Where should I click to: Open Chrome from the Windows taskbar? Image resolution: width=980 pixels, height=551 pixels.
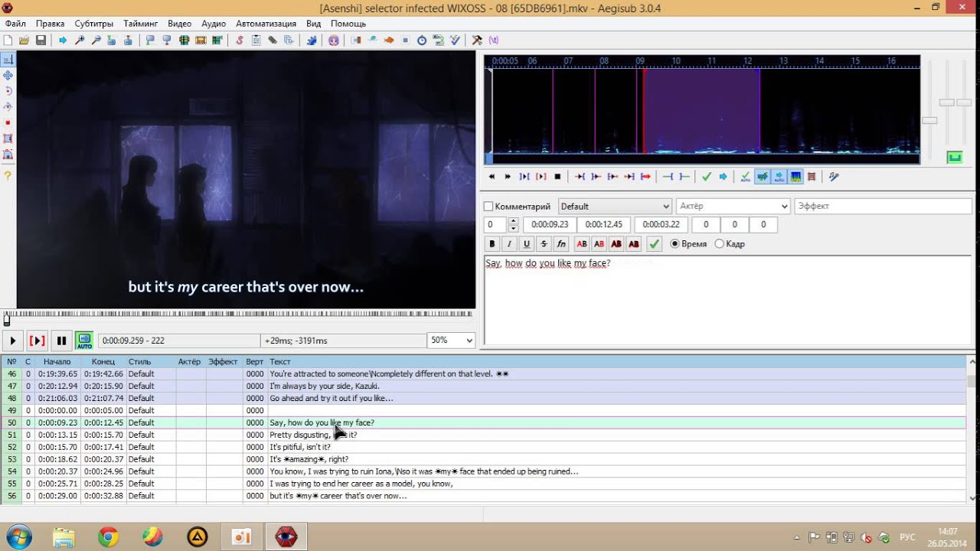pos(109,537)
